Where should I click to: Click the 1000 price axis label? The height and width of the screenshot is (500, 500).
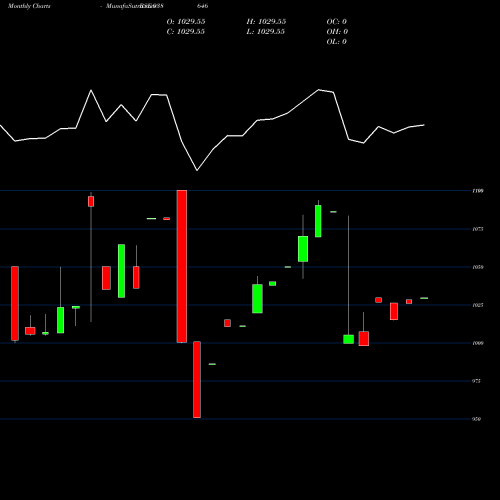coord(478,343)
